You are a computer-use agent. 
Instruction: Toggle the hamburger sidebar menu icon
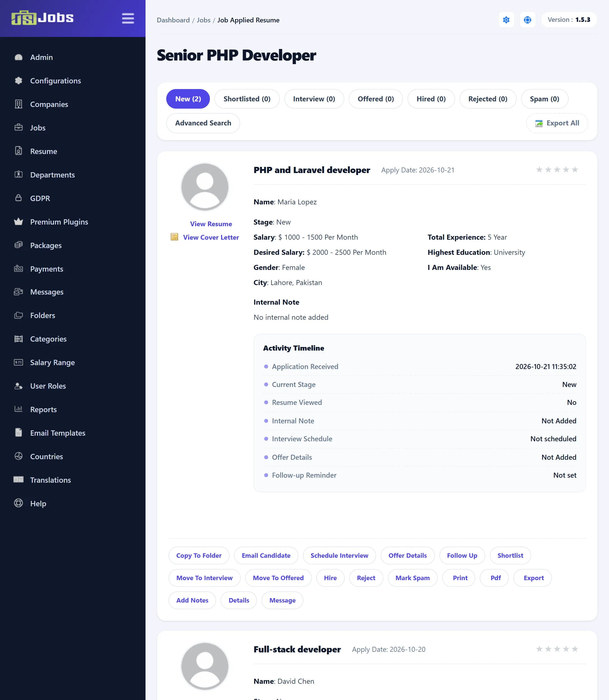128,18
